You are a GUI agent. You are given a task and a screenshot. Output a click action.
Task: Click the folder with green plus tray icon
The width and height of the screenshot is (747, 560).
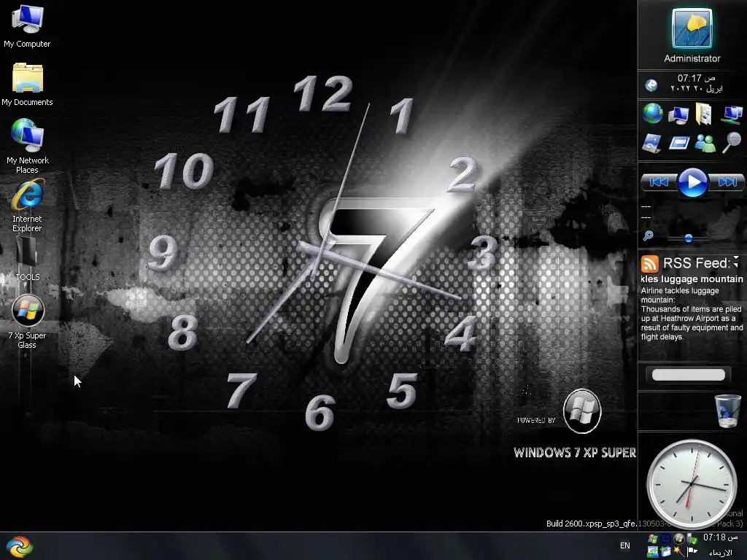tap(665, 551)
